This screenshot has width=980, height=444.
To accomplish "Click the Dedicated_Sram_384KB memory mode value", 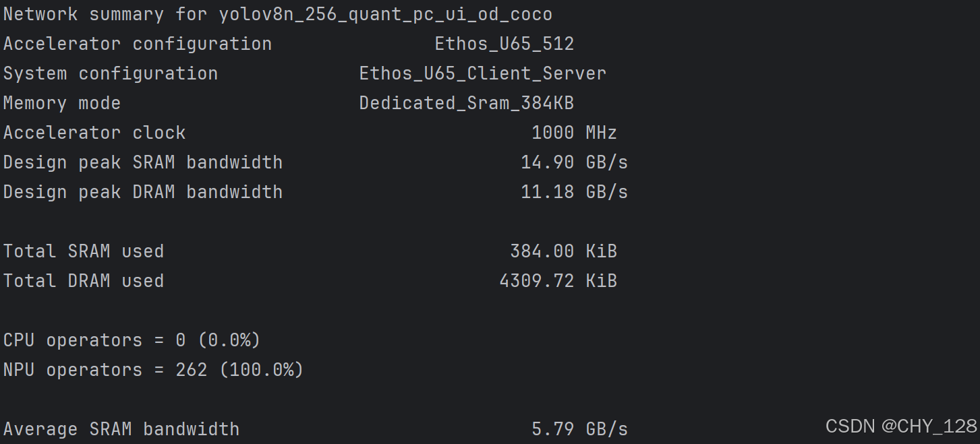I will tap(467, 104).
